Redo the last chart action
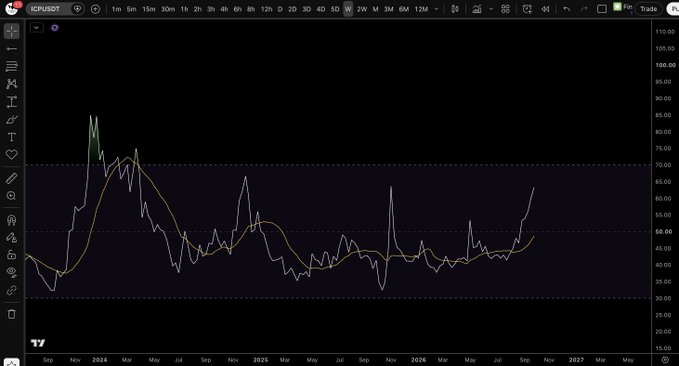The image size is (679, 366). (584, 9)
